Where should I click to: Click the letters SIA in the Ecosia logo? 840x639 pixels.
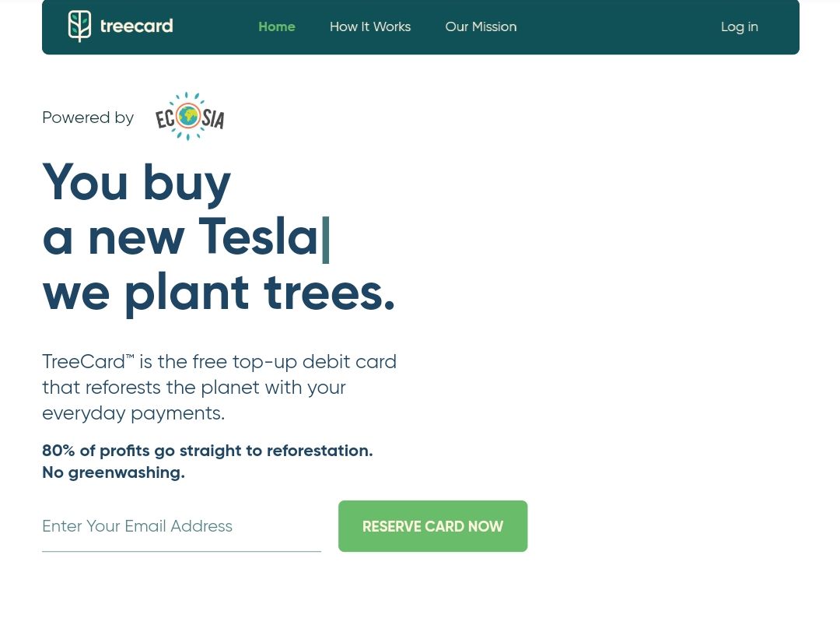click(212, 118)
